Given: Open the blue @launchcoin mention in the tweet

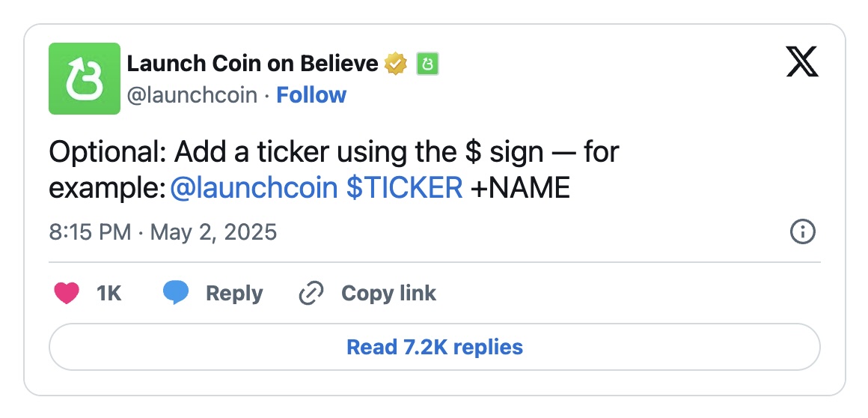Looking at the screenshot, I should (254, 187).
